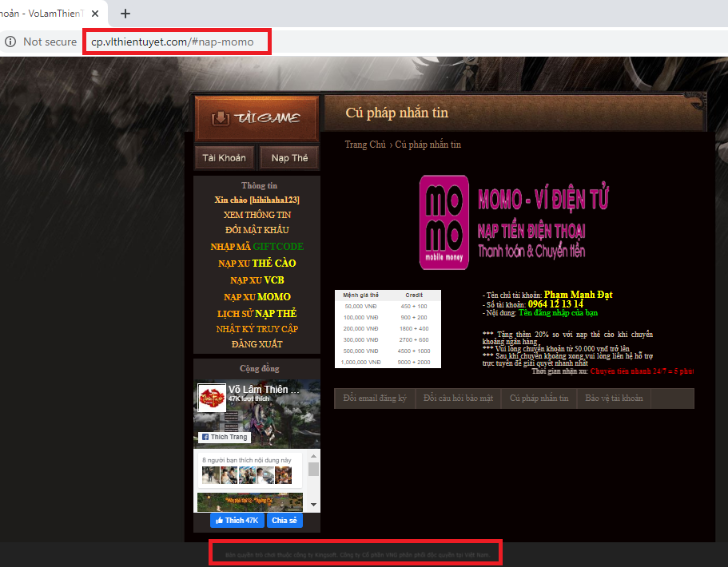The image size is (728, 567).
Task: Select the Đổi câu hỏi bảo mật tab
Action: pyautogui.click(x=458, y=398)
